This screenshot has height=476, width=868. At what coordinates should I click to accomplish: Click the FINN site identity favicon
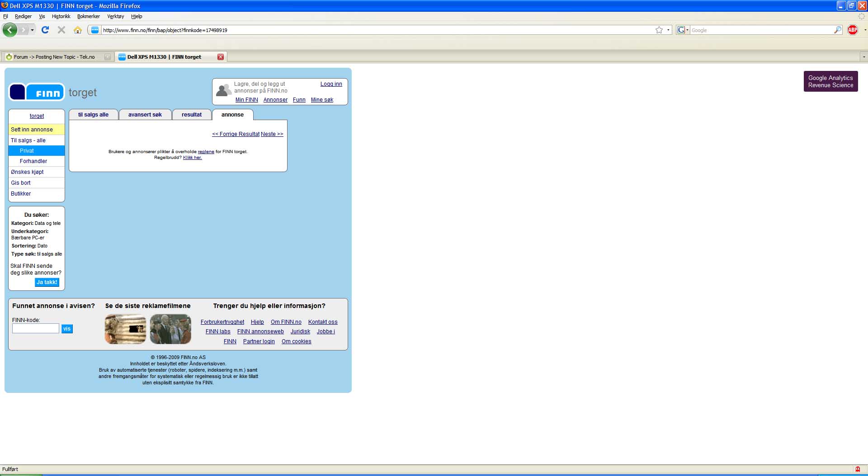coord(95,30)
